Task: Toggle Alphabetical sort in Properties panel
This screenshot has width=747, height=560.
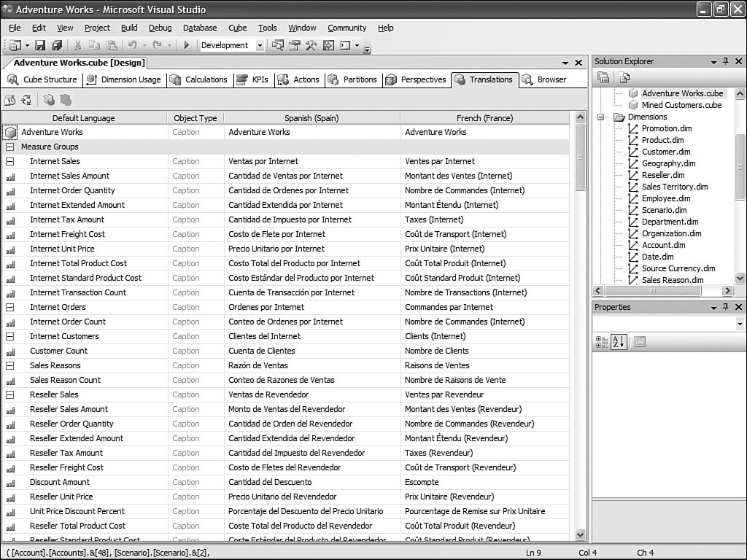Action: (619, 342)
